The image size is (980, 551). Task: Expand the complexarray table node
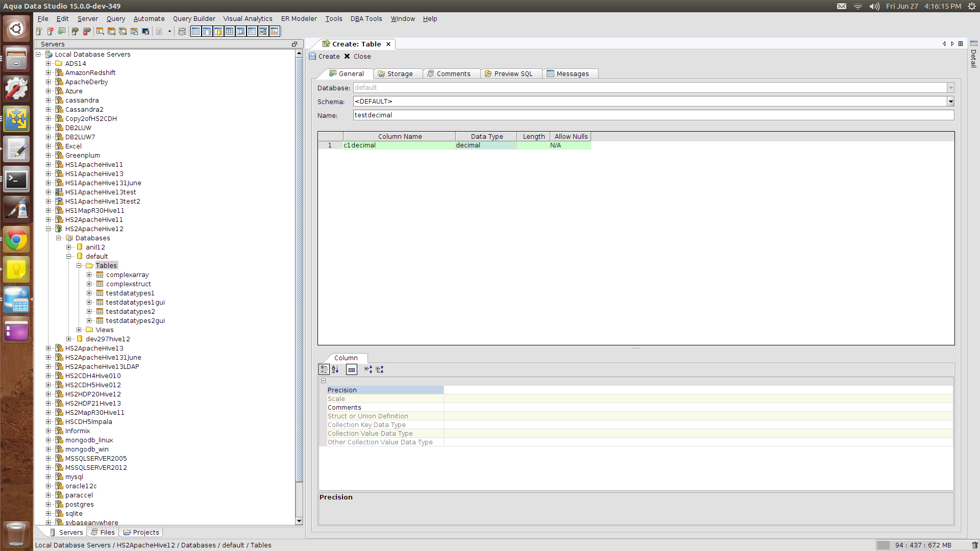pos(89,275)
